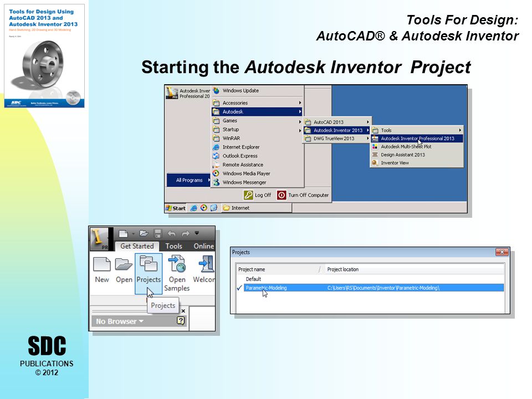This screenshot has width=532, height=399.
Task: Click the Undo arrow in quick access
Action: (x=172, y=233)
